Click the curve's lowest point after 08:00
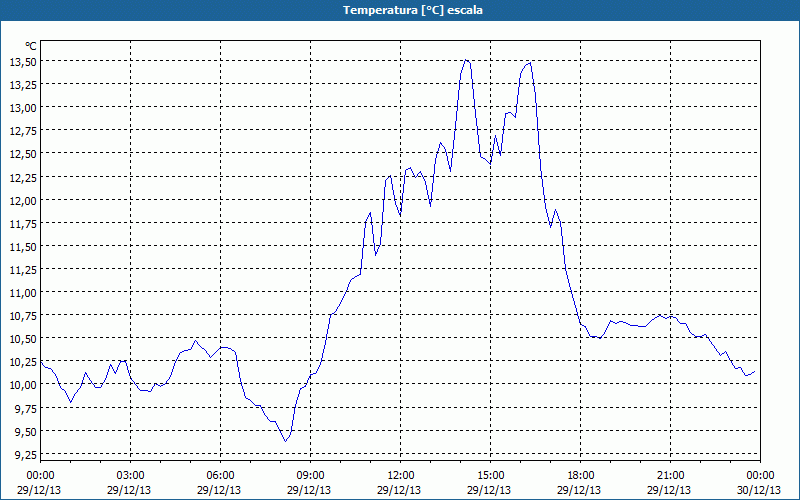The width and height of the screenshot is (800, 500). 285,441
